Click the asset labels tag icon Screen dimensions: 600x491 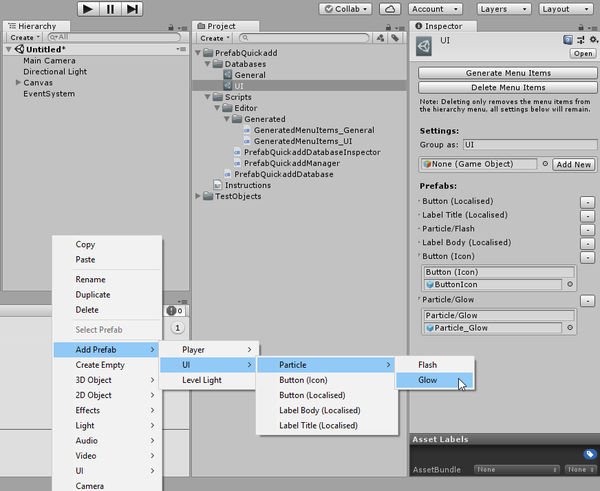(590, 454)
